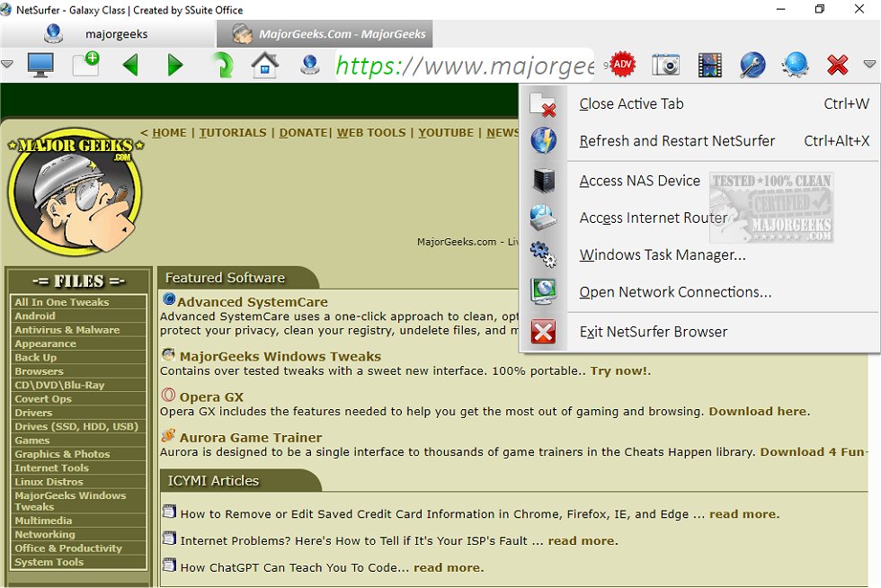Open the Aurora Game Trainer link

(x=251, y=437)
